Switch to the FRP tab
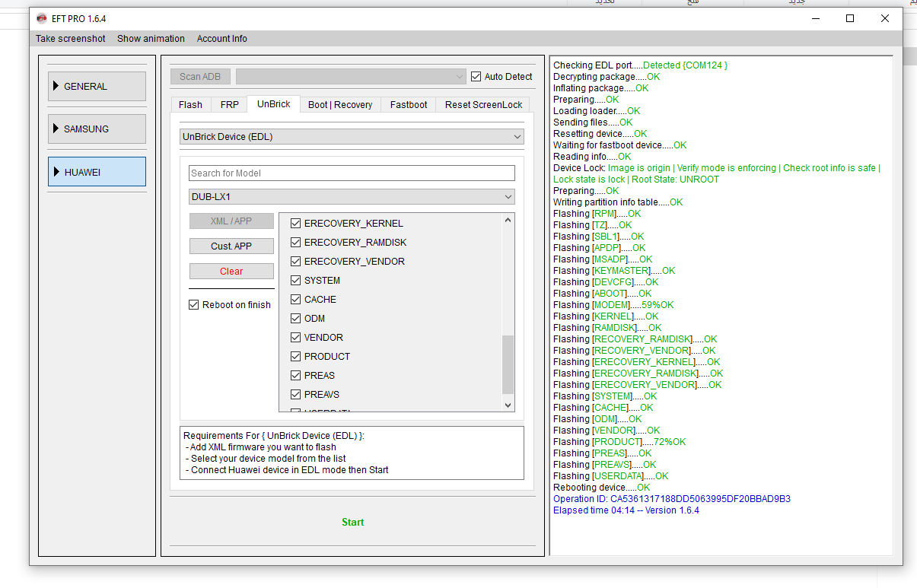The height and width of the screenshot is (588, 917). pyautogui.click(x=229, y=105)
